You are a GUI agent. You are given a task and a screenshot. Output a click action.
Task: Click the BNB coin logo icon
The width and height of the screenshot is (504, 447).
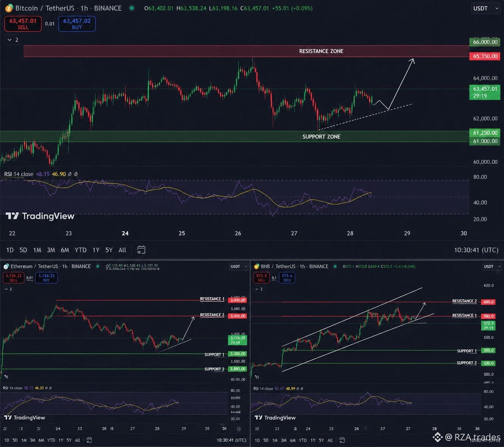coord(256,266)
